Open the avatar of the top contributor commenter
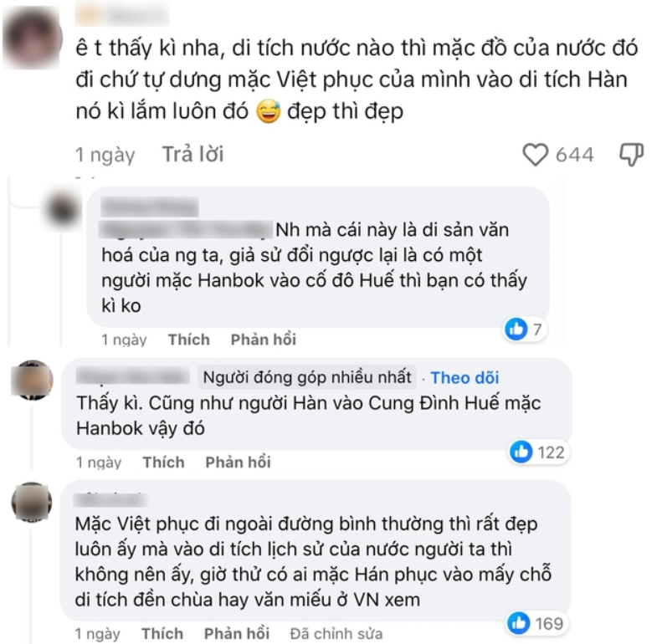This screenshot has width=662, height=644. tap(33, 380)
